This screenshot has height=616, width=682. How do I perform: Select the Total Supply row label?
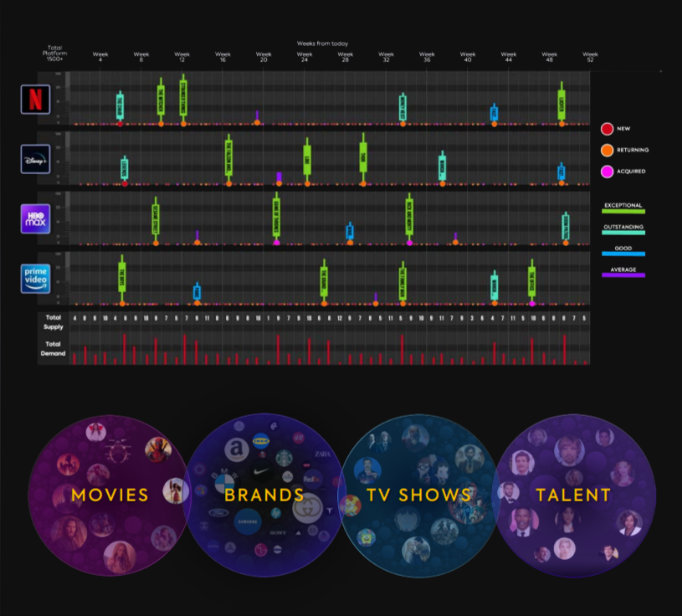click(53, 322)
